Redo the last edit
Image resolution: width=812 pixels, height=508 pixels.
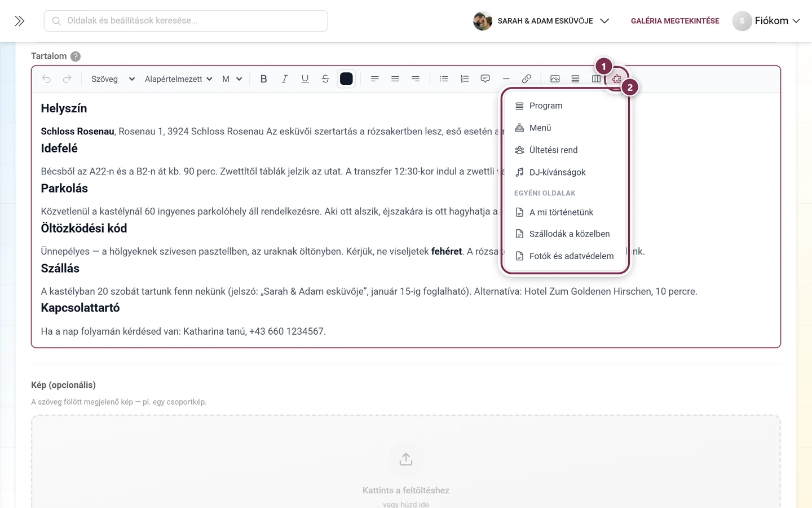67,79
